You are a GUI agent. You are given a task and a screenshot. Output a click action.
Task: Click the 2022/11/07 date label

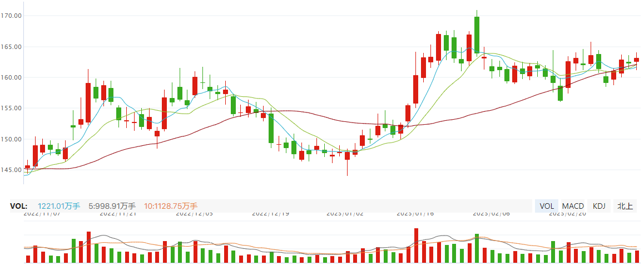42,214
